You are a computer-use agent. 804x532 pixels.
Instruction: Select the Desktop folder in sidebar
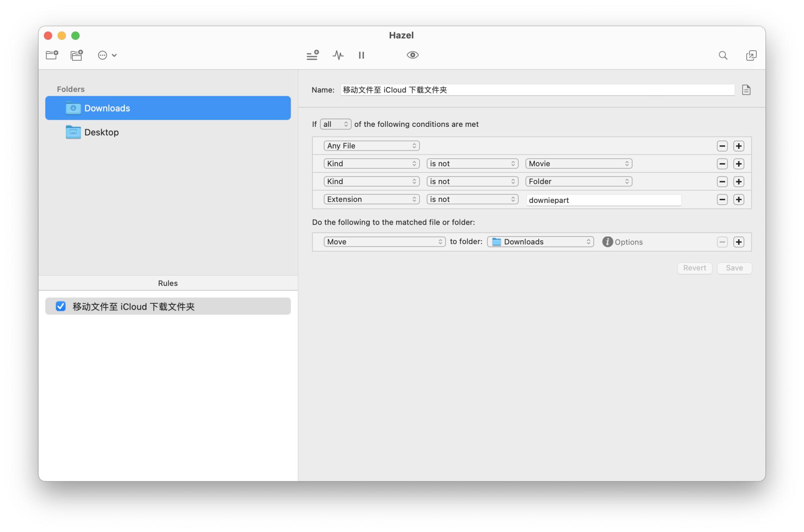[x=101, y=132]
